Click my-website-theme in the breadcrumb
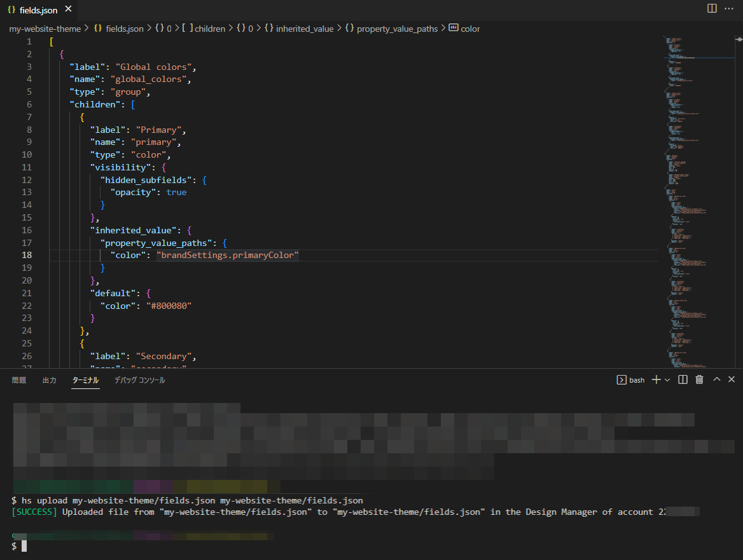The image size is (743, 560). pos(45,29)
